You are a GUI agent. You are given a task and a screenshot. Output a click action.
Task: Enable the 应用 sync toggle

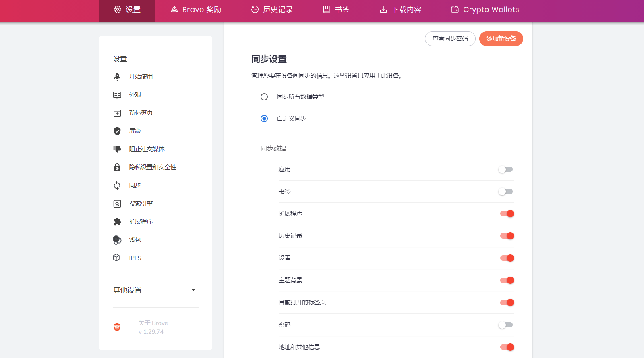pyautogui.click(x=506, y=169)
